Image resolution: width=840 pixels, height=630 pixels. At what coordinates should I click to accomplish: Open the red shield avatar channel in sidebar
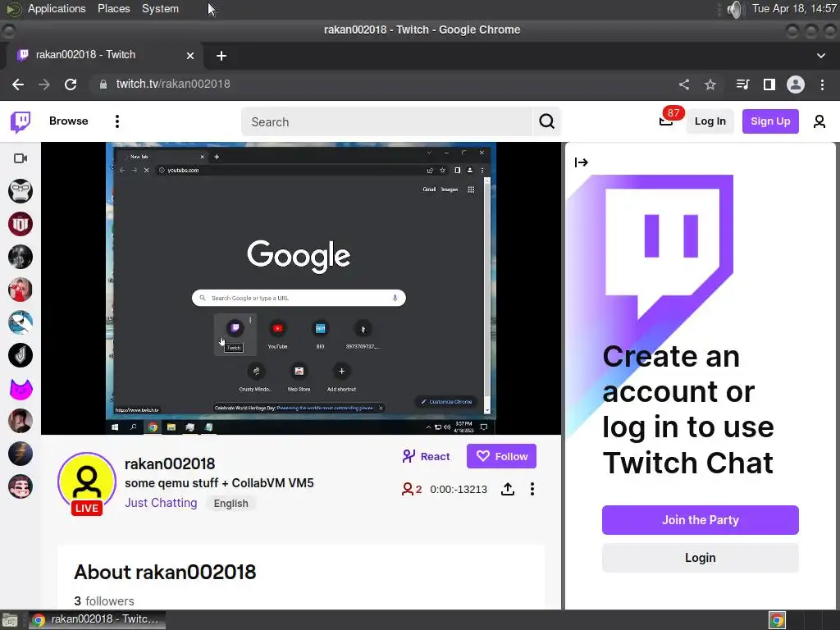pos(21,224)
